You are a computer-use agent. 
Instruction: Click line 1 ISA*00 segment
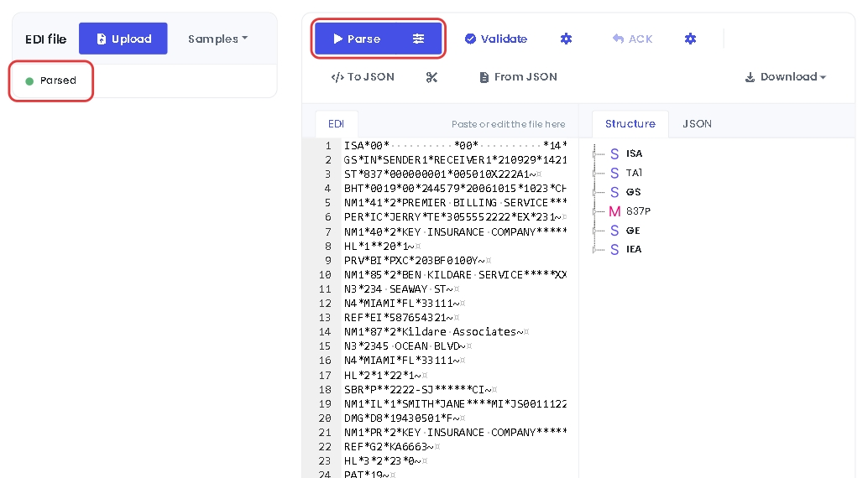(456, 146)
